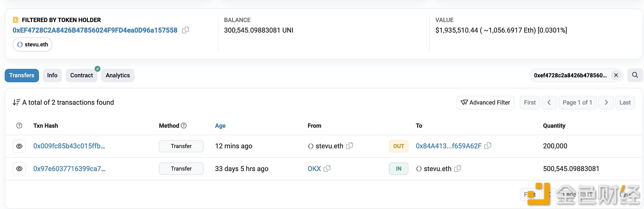Copy the 0x84A413...f659A62F address

pyautogui.click(x=488, y=146)
